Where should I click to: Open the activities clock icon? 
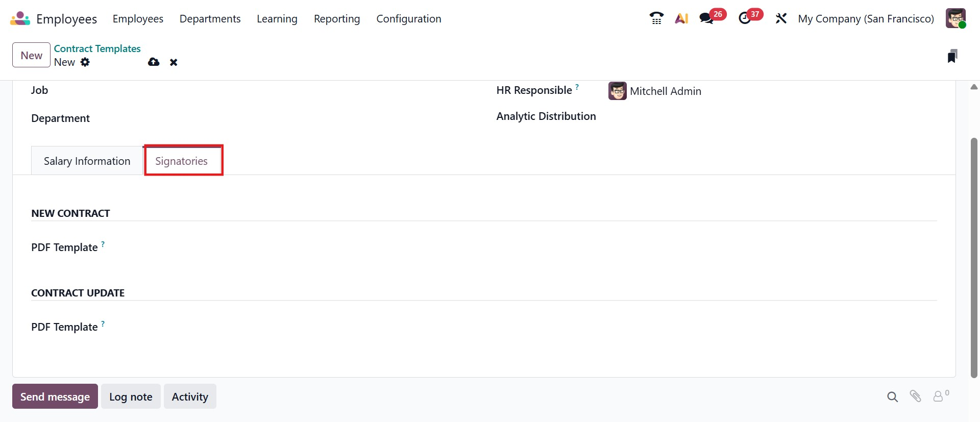(745, 19)
